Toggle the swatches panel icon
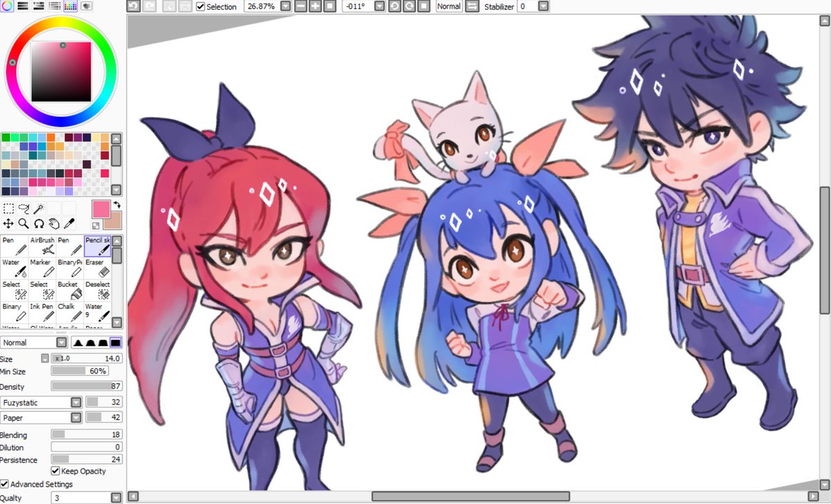The image size is (831, 504). click(71, 6)
